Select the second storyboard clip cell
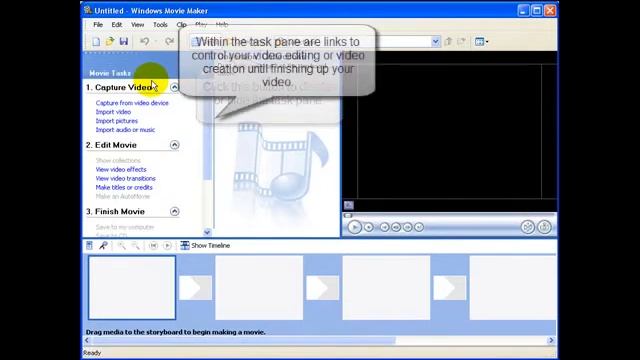This screenshot has height=360, width=640. click(x=259, y=287)
